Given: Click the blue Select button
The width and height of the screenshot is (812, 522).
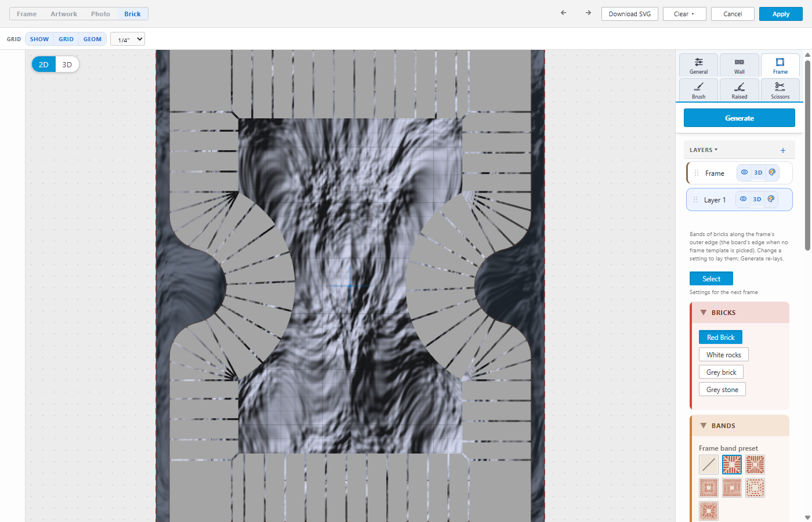Looking at the screenshot, I should coord(711,278).
